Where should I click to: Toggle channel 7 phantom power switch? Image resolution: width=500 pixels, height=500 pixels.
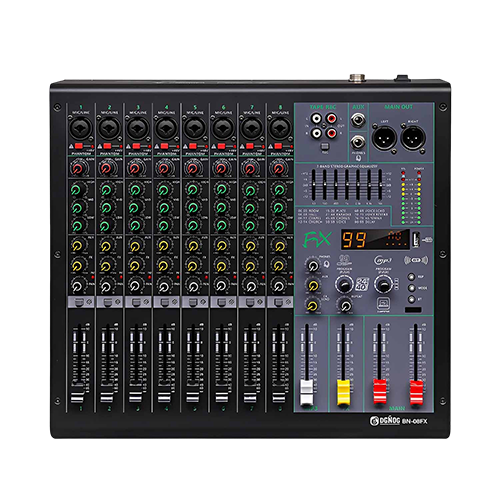(249, 146)
